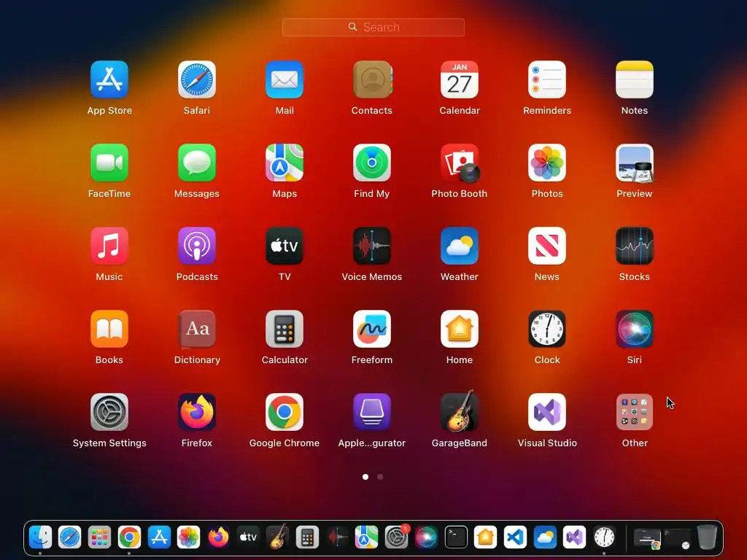Open Google Chrome from Launchpad grid
Screen dimensions: 747x560
point(285,412)
